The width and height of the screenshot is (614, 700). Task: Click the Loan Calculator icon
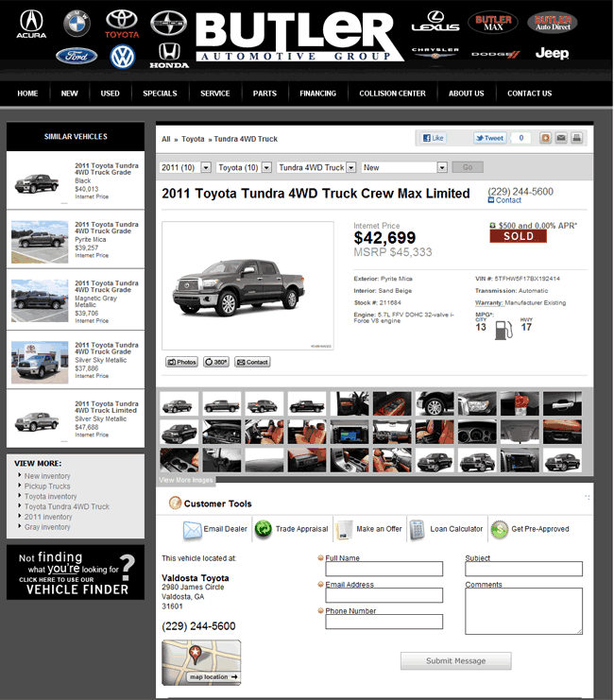click(x=418, y=530)
